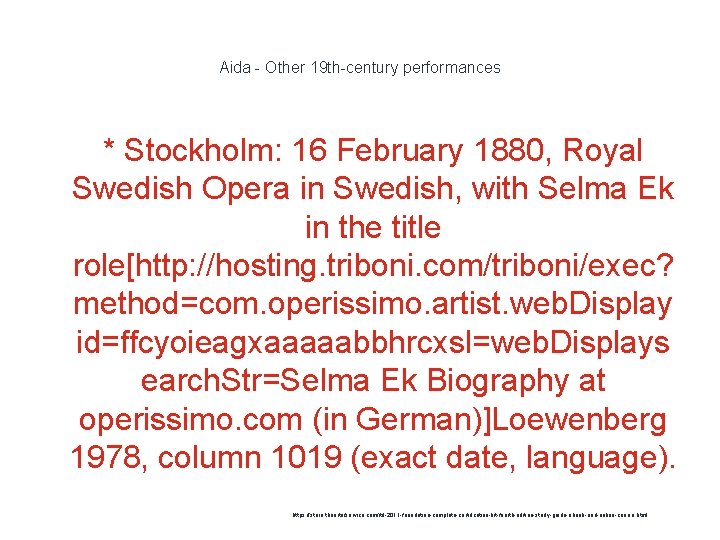Click the date "16 February 1880"
The image size is (720, 540).
(x=418, y=151)
